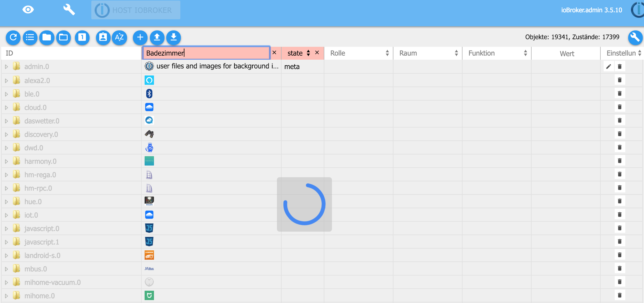Delete the cloud.0 object
This screenshot has width=644, height=303.
click(620, 107)
